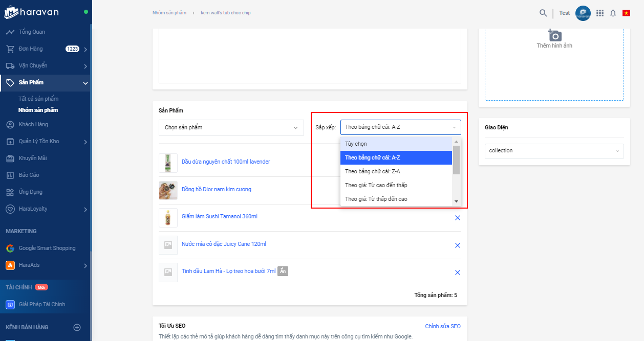Screen dimensions: 644x341
Task: Open the collection theme dropdown
Action: coord(554,151)
